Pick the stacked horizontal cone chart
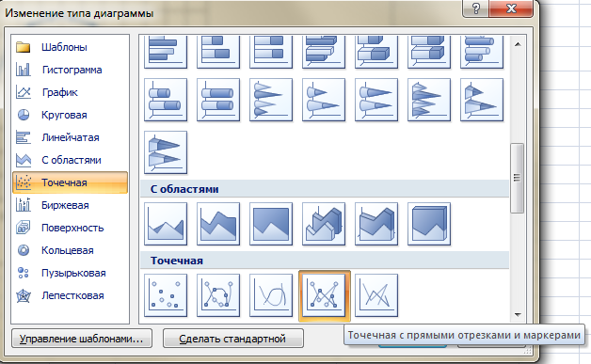This screenshot has width=591, height=364. pyautogui.click(x=324, y=100)
